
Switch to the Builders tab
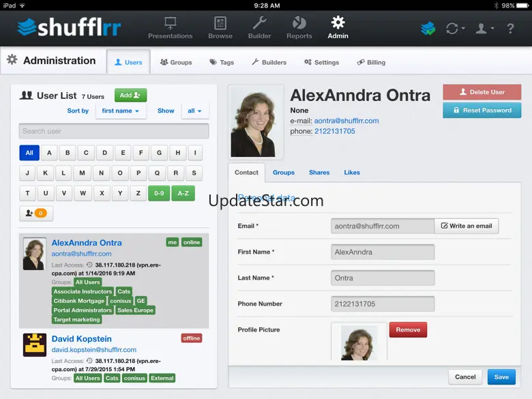269,63
